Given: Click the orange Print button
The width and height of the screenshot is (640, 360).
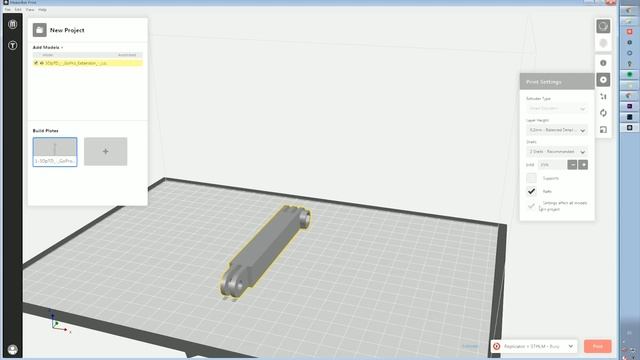Looking at the screenshot, I should pos(598,346).
